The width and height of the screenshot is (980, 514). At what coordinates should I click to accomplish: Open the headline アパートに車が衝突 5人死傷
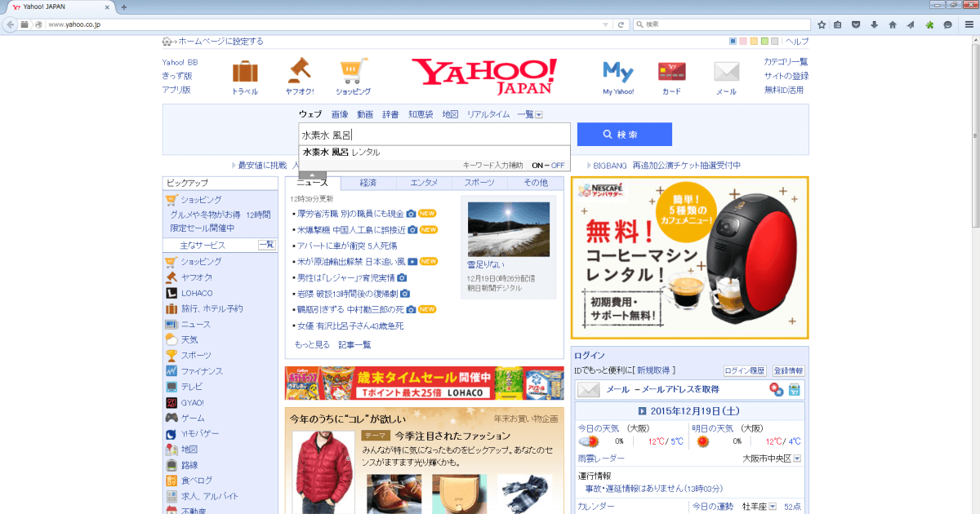pyautogui.click(x=347, y=246)
